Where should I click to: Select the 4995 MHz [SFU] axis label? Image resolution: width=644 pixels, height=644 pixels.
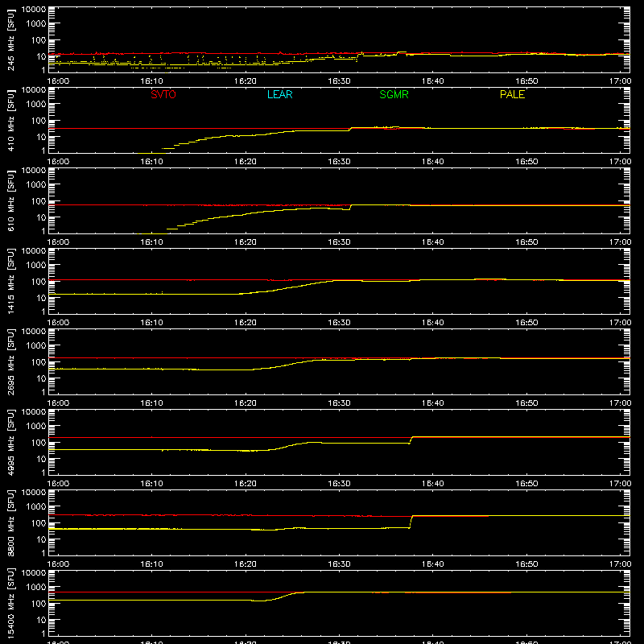[11, 442]
